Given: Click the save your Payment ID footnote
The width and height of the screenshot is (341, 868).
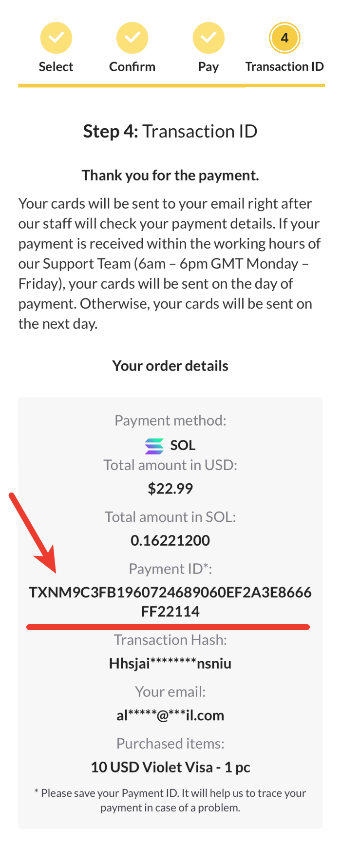Looking at the screenshot, I should pyautogui.click(x=170, y=800).
